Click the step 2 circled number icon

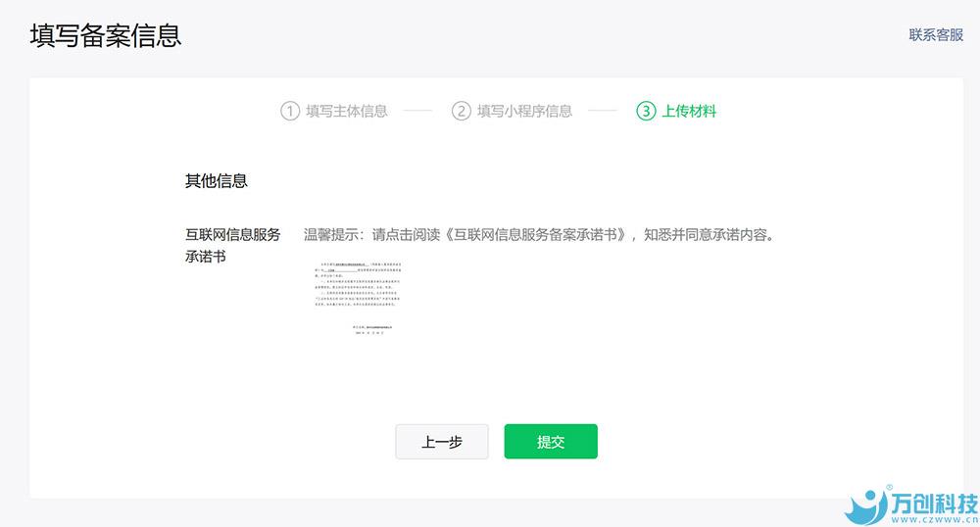461,111
